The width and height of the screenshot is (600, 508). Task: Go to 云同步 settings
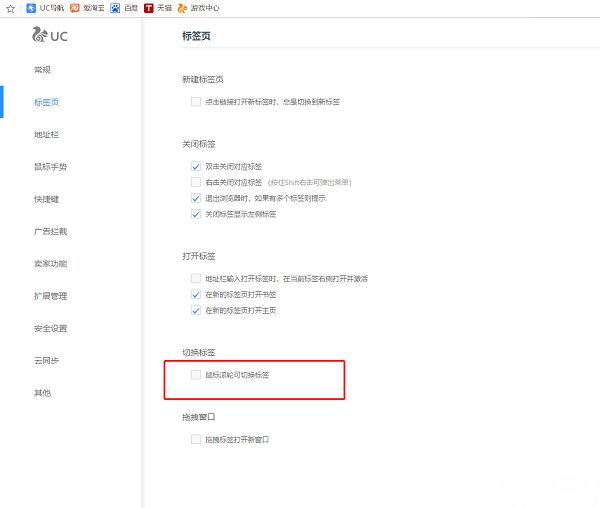46,360
